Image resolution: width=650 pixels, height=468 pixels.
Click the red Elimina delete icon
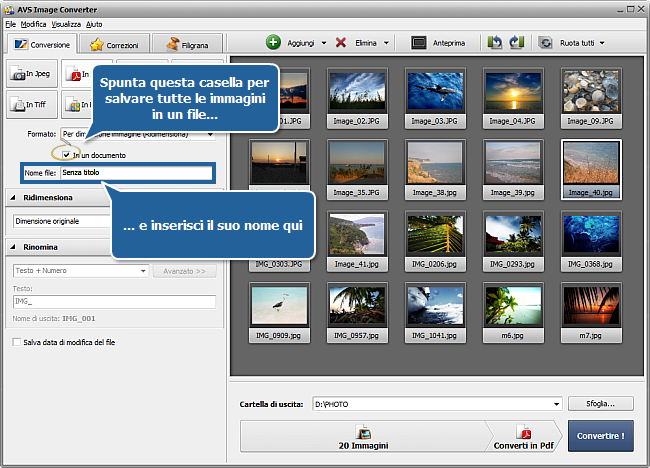coord(342,43)
